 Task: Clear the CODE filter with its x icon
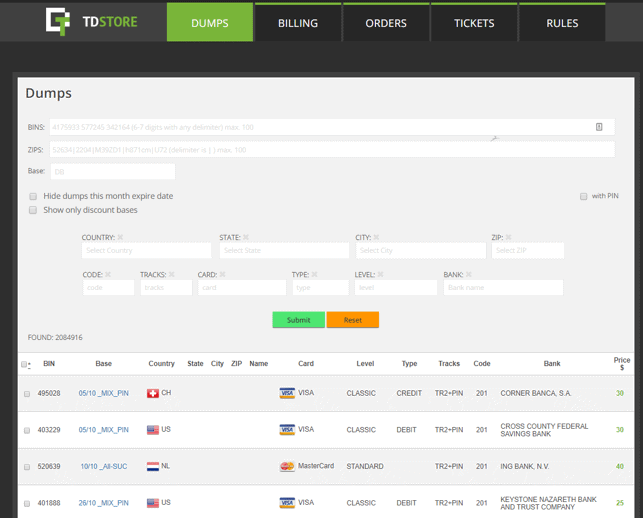(108, 274)
